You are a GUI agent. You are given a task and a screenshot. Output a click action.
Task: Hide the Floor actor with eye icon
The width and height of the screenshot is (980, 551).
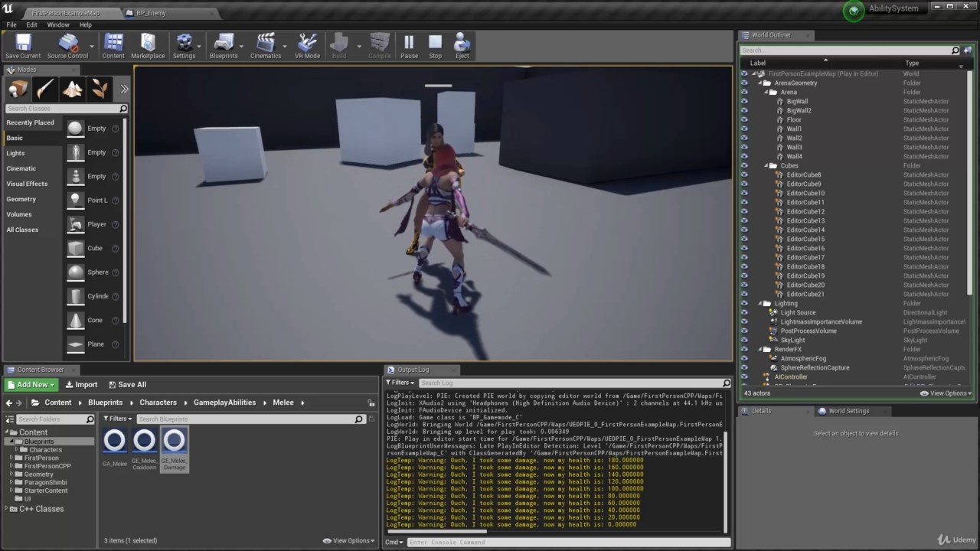(x=744, y=119)
